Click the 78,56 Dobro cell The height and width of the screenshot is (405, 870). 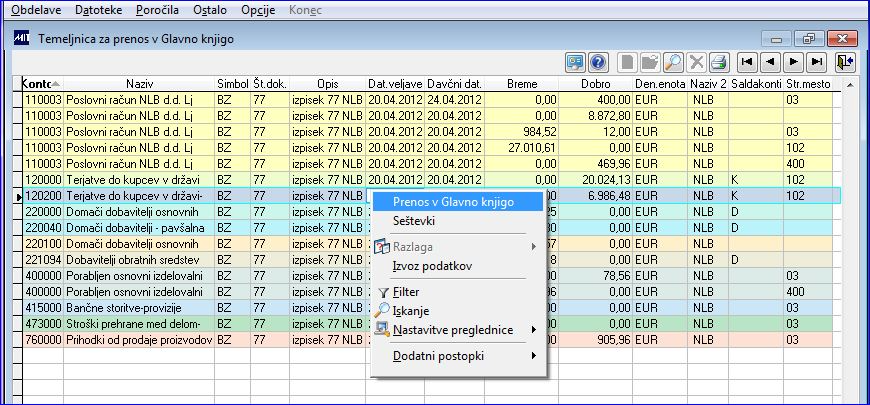click(x=596, y=276)
